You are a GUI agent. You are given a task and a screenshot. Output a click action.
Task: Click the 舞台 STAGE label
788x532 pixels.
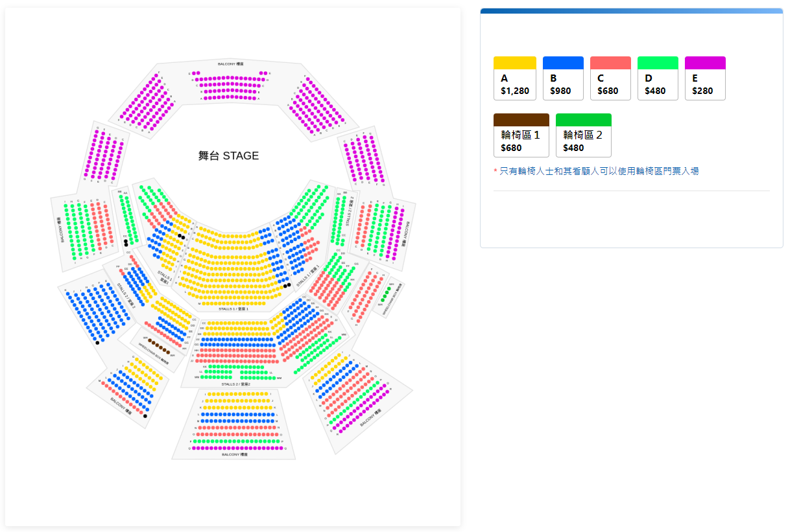(x=228, y=156)
